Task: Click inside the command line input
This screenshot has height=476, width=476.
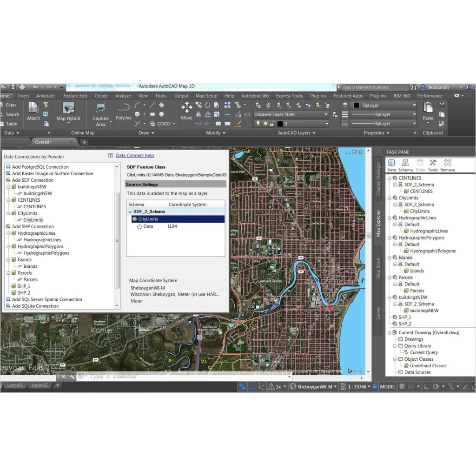Action: 139,377
